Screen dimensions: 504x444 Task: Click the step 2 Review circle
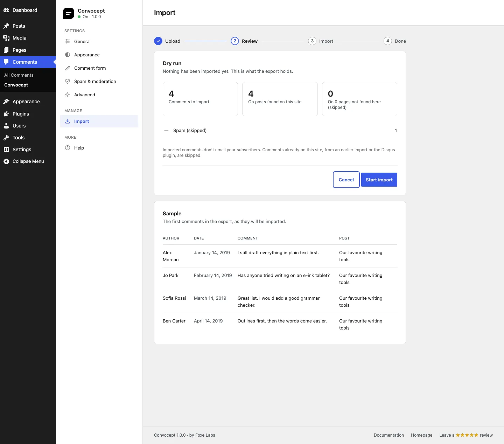click(235, 41)
